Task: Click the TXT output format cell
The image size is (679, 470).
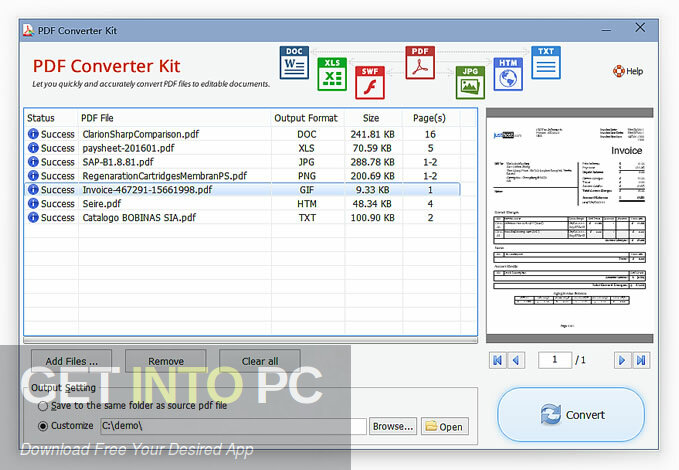Action: point(307,217)
